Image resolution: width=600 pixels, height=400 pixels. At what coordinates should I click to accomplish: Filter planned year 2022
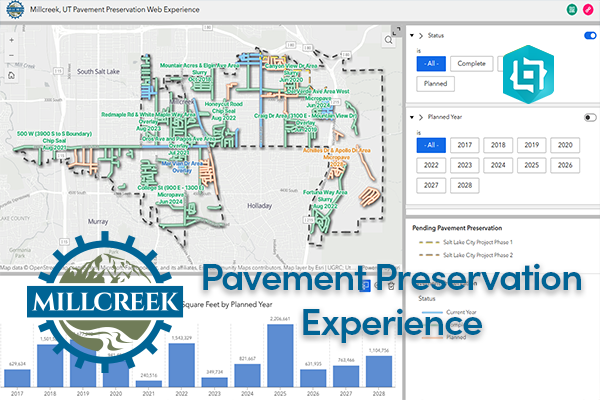pyautogui.click(x=431, y=165)
